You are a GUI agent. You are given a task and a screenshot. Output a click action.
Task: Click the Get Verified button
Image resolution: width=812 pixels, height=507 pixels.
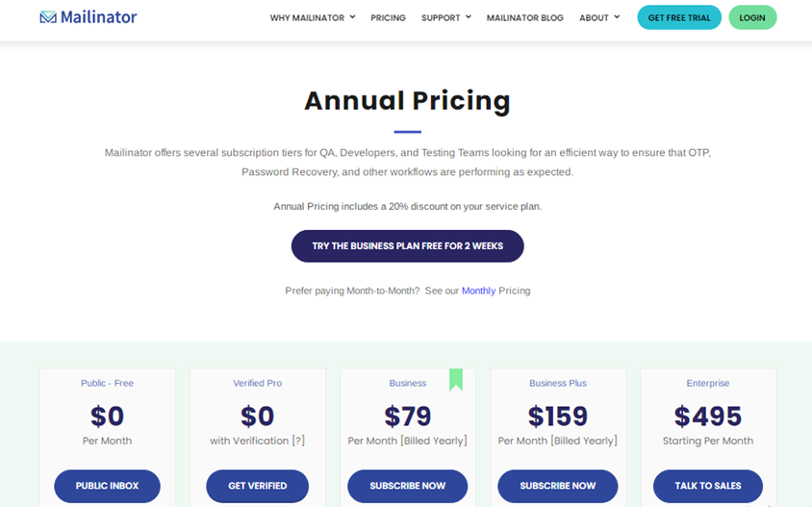258,486
